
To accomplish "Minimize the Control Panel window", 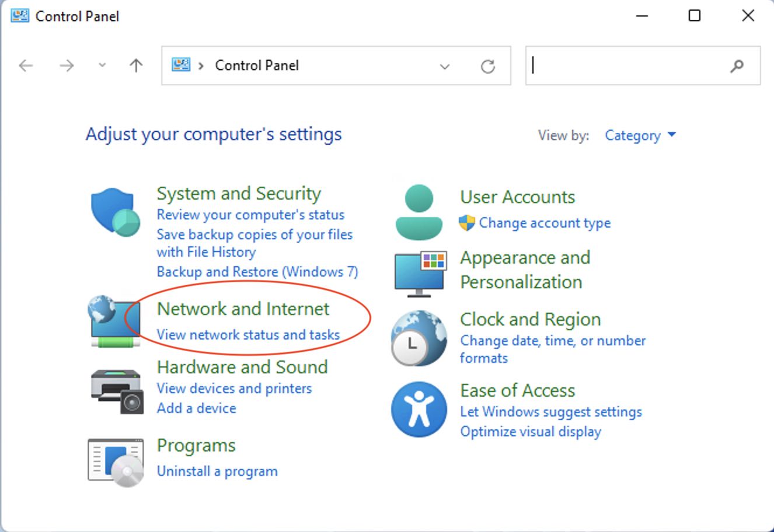I will point(642,16).
